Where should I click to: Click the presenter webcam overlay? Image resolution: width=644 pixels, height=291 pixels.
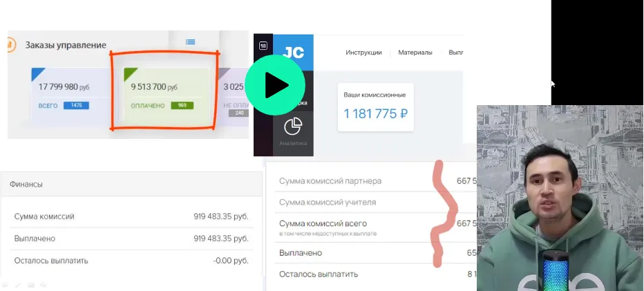(560, 198)
